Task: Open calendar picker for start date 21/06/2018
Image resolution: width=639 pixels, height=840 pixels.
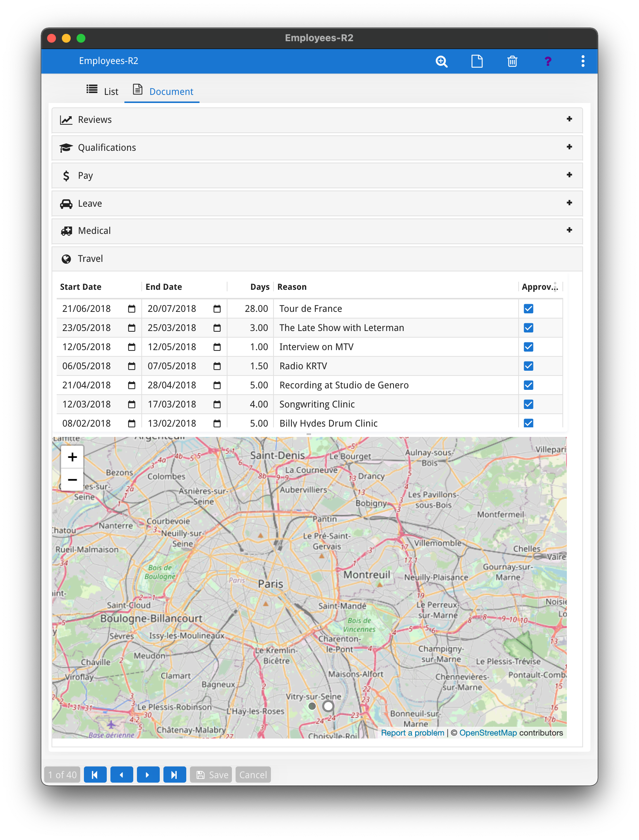Action: tap(132, 309)
